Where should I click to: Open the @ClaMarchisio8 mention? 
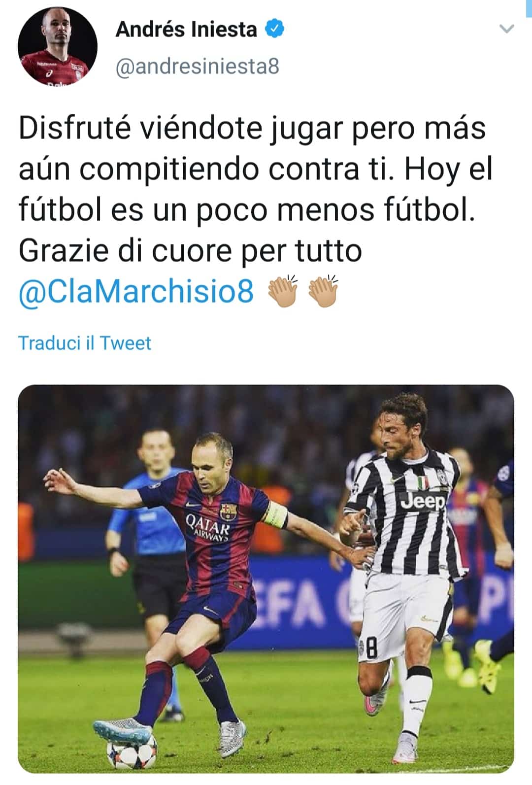click(136, 291)
